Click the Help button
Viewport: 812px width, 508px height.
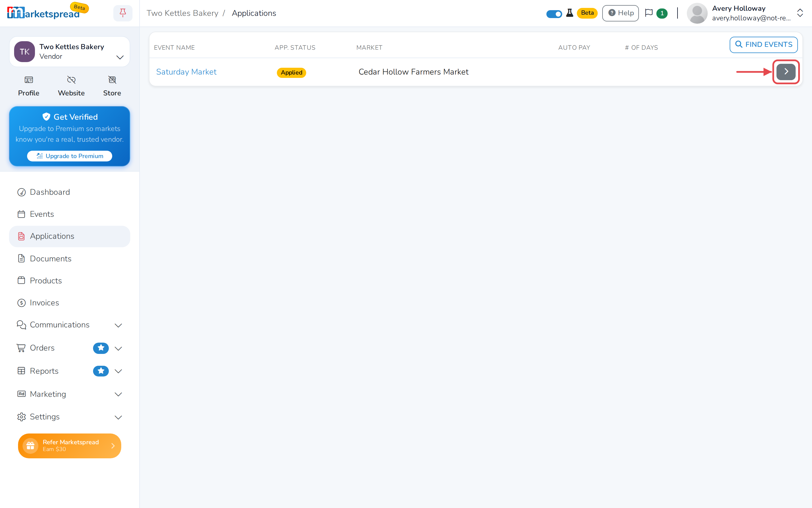click(620, 13)
